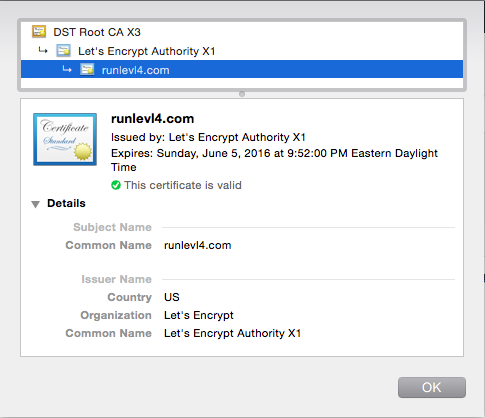The height and width of the screenshot is (418, 485).
Task: Click the arrow beside the runlevl4.com row
Action: coord(67,69)
